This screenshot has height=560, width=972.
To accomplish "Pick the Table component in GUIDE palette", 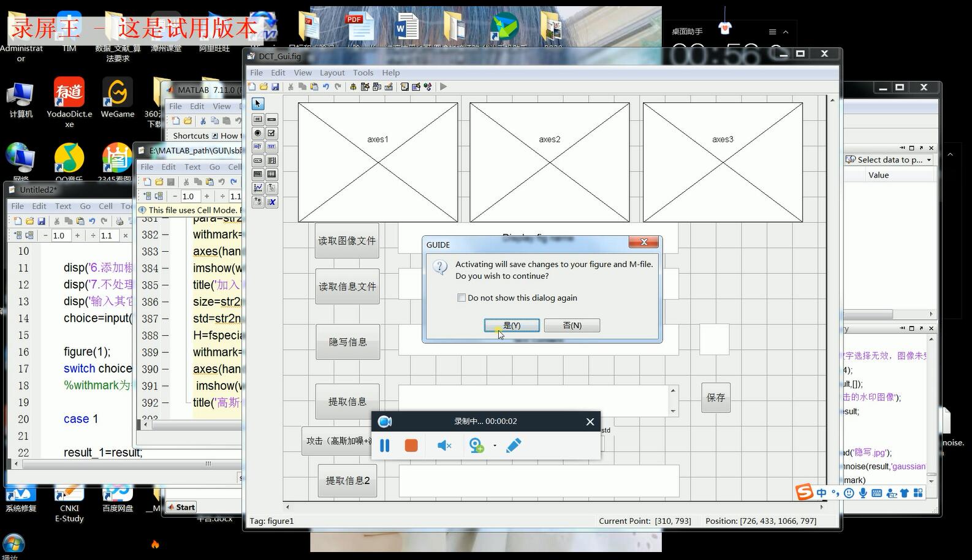I will [x=271, y=174].
